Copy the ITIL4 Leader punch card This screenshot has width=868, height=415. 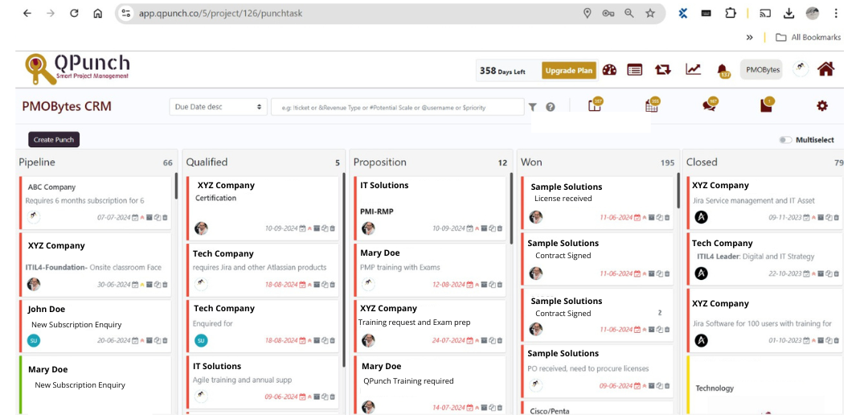coord(829,273)
